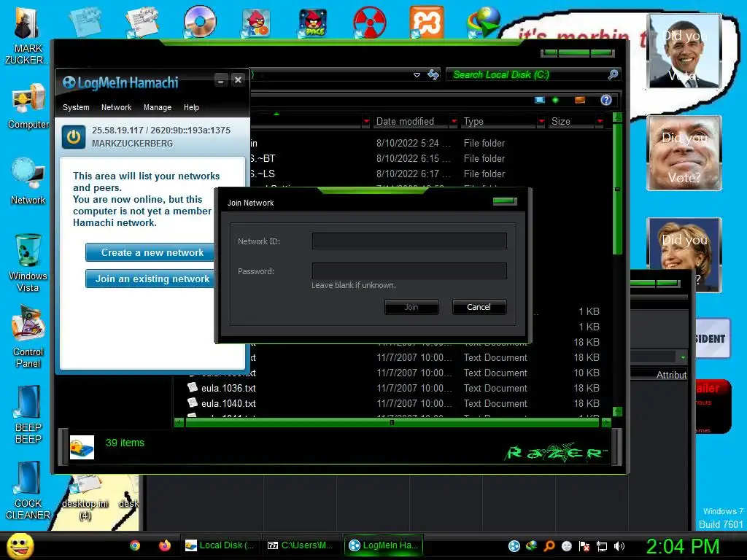This screenshot has width=747, height=560.
Task: Open the Size column filter dropdown
Action: click(x=600, y=122)
